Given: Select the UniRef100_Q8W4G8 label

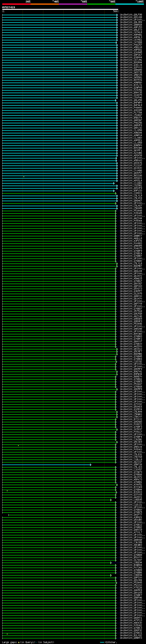Looking at the screenshot, I should pyautogui.click(x=131, y=25).
